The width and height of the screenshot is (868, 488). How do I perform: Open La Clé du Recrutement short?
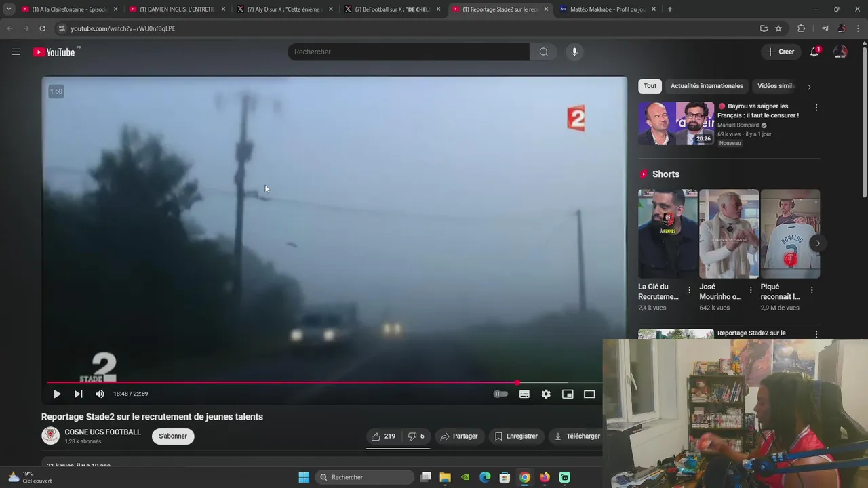click(x=667, y=234)
